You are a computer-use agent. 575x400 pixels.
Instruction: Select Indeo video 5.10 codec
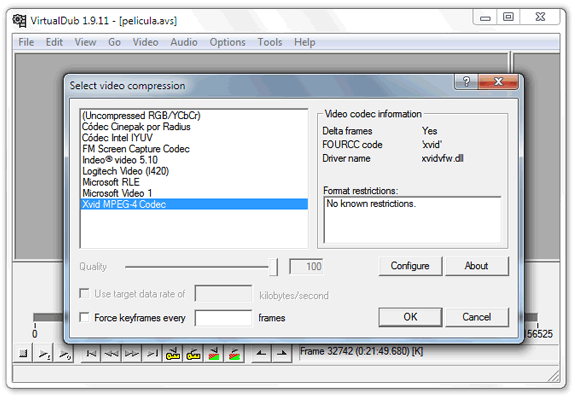tap(194, 160)
